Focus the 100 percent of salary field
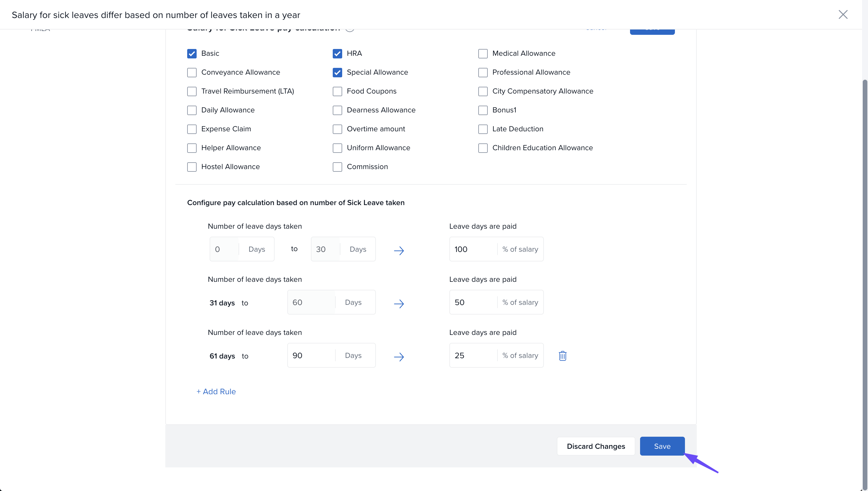The image size is (868, 491). tap(472, 249)
